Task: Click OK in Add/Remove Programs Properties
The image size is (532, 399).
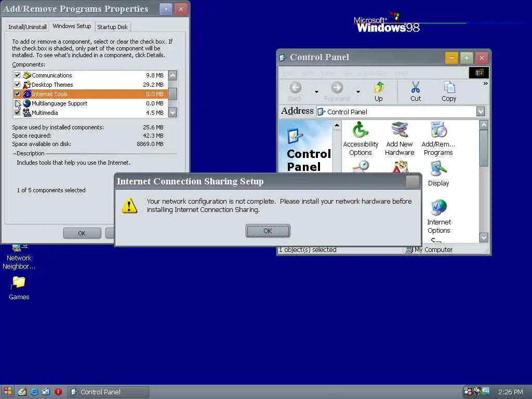Action: pos(82,233)
